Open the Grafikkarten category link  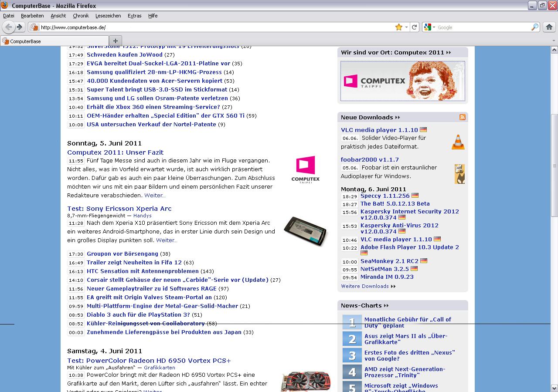click(x=160, y=368)
